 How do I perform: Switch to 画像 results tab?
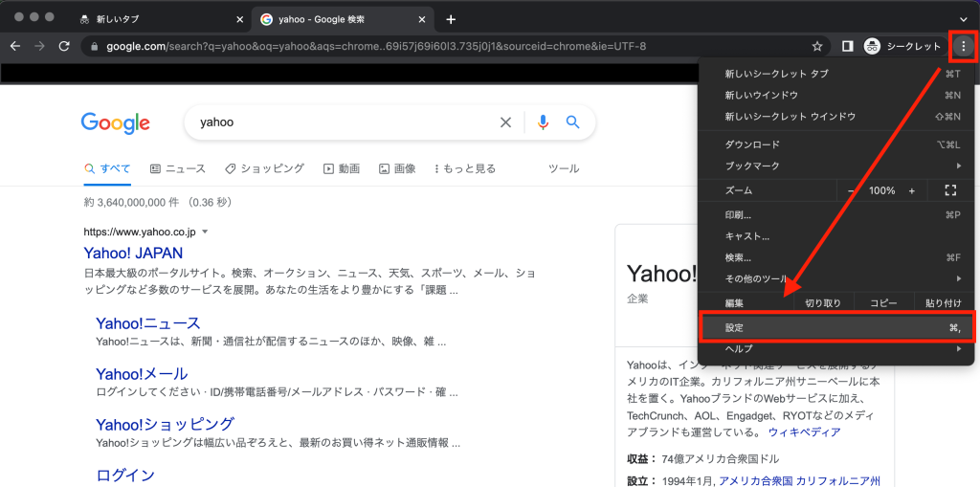397,168
